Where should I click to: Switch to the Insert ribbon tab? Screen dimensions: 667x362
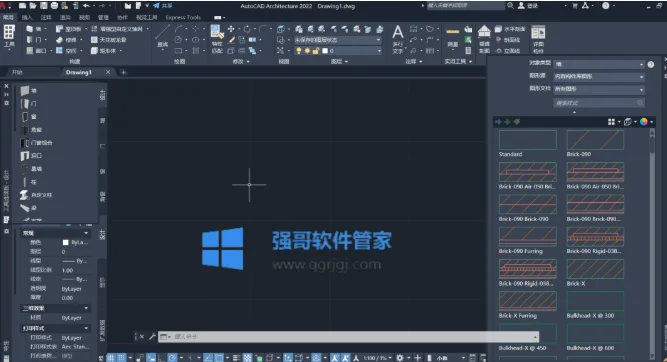tap(27, 17)
